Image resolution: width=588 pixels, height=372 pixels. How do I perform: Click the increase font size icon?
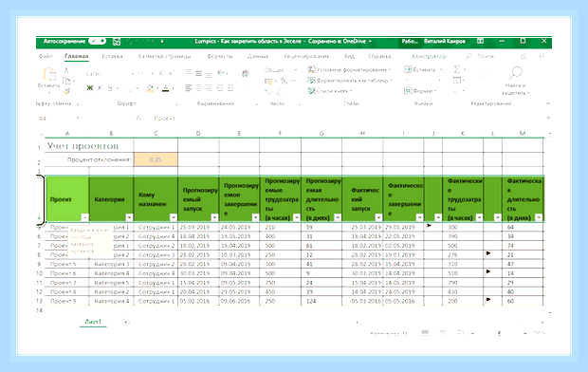click(x=161, y=73)
